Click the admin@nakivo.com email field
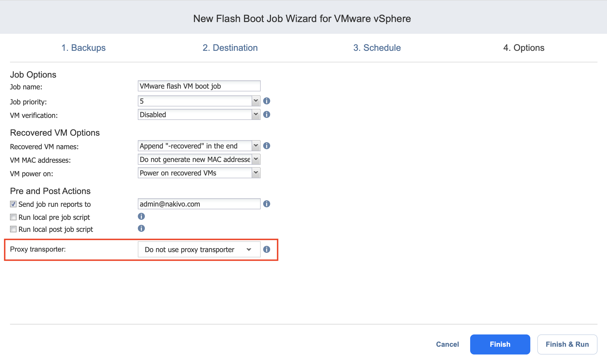The image size is (607, 364). [199, 204]
